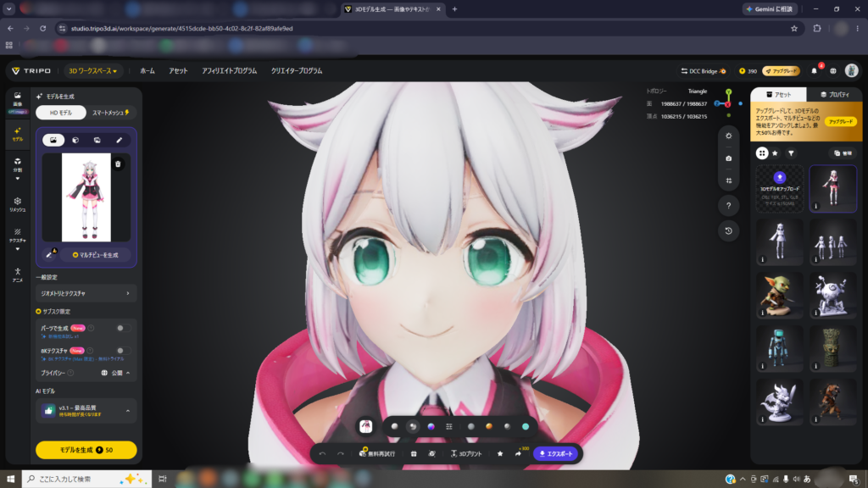Show favorite assets with the star filter
868x488 pixels.
point(776,153)
